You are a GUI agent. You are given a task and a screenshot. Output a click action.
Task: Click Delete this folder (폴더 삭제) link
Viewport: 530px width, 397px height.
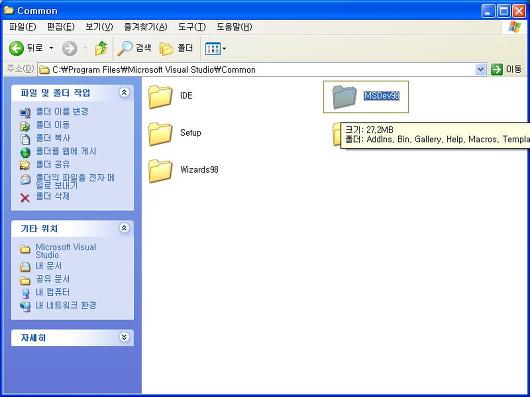[x=53, y=196]
